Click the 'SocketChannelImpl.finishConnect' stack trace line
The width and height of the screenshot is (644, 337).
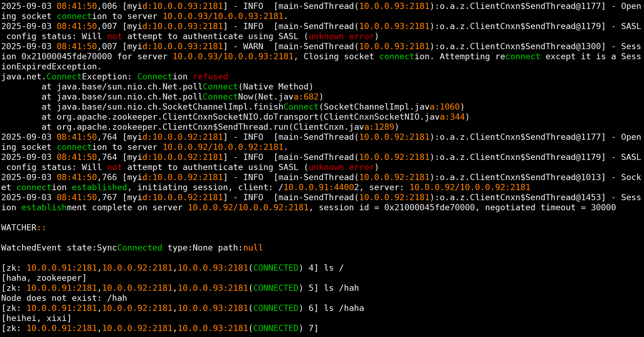(253, 107)
